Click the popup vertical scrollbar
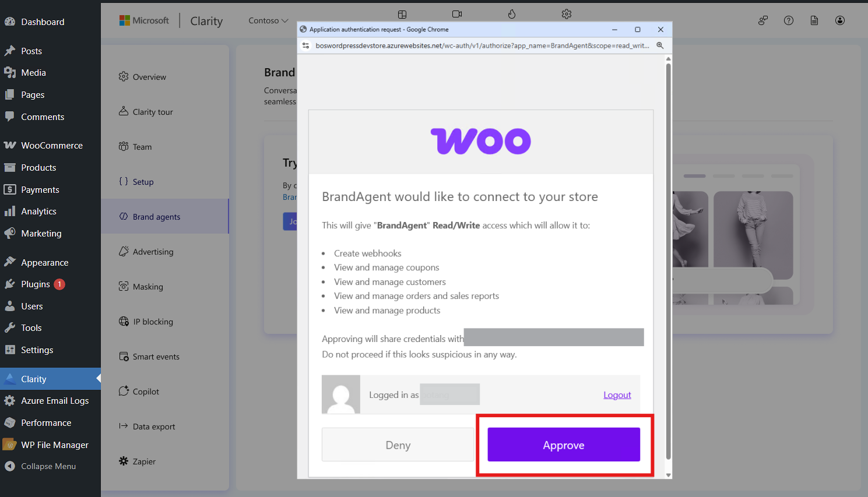 pos(668,260)
